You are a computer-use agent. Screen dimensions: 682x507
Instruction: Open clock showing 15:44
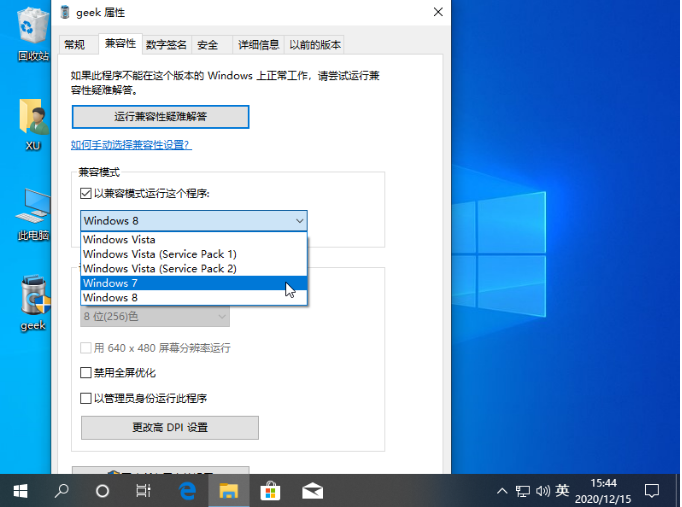[603, 491]
